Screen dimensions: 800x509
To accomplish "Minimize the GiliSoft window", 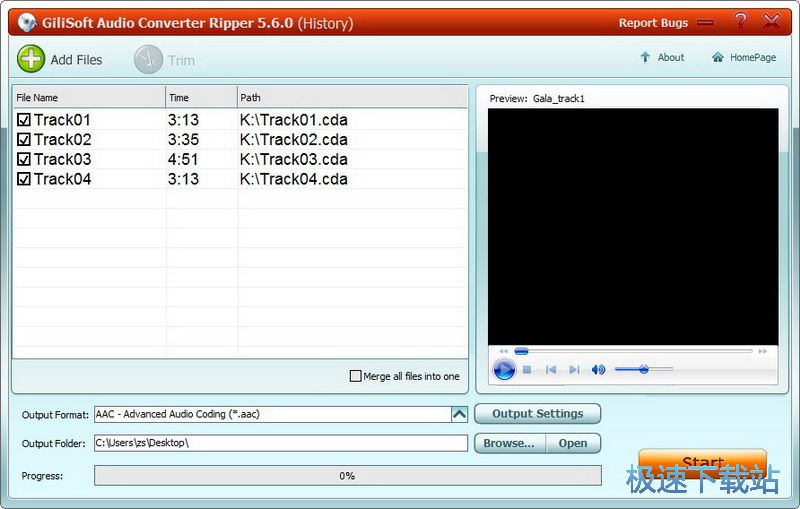I will pos(706,23).
